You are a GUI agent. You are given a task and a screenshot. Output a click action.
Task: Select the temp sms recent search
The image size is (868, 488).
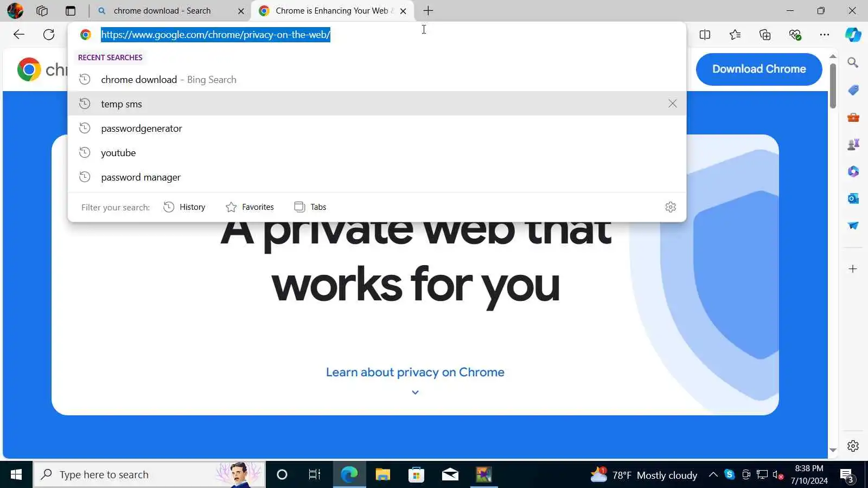(x=377, y=104)
